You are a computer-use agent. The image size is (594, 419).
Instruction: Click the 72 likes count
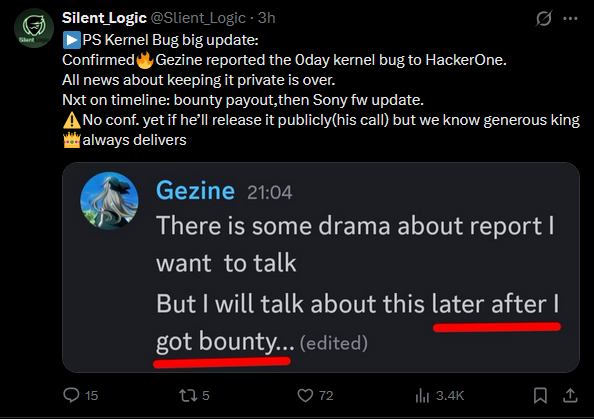click(326, 396)
